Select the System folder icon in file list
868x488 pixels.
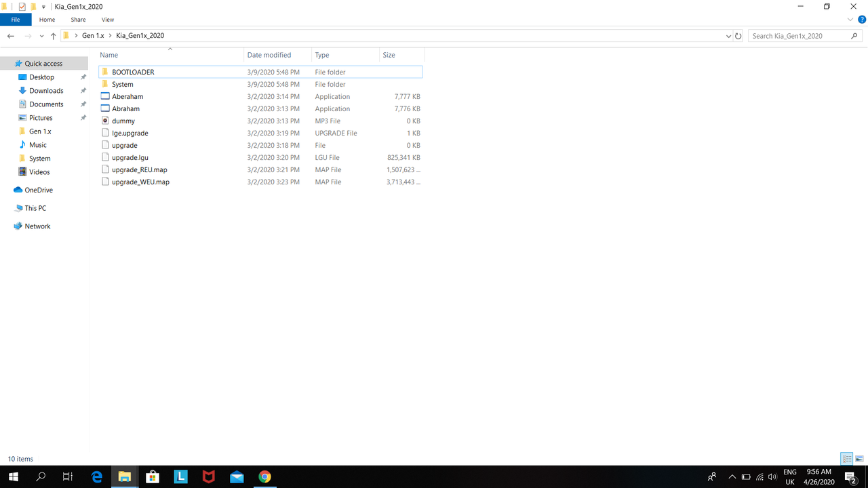(x=105, y=84)
